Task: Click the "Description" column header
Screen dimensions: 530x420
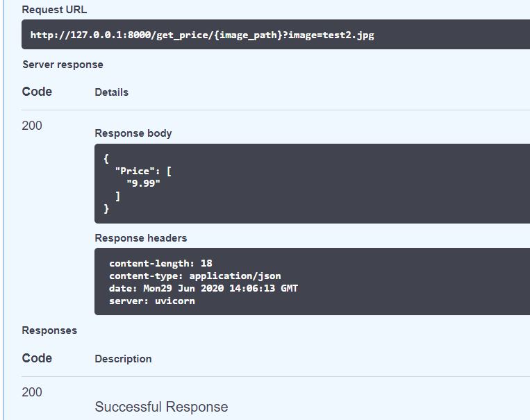Action: click(x=123, y=359)
